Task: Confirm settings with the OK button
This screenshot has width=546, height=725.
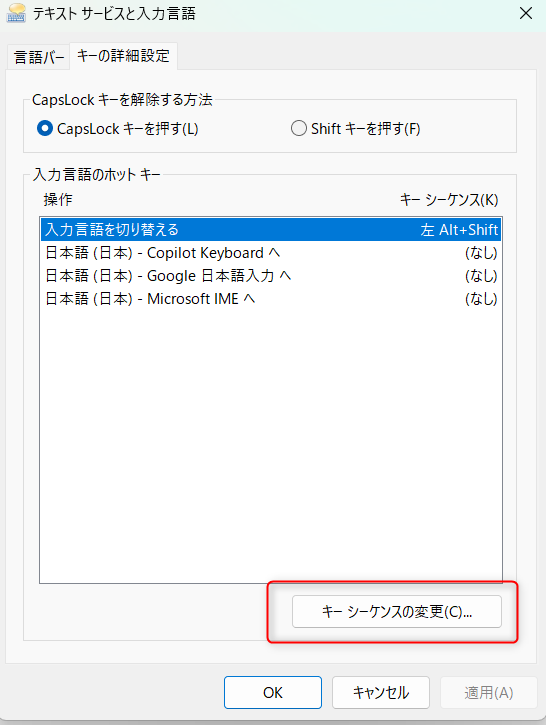Action: (273, 693)
